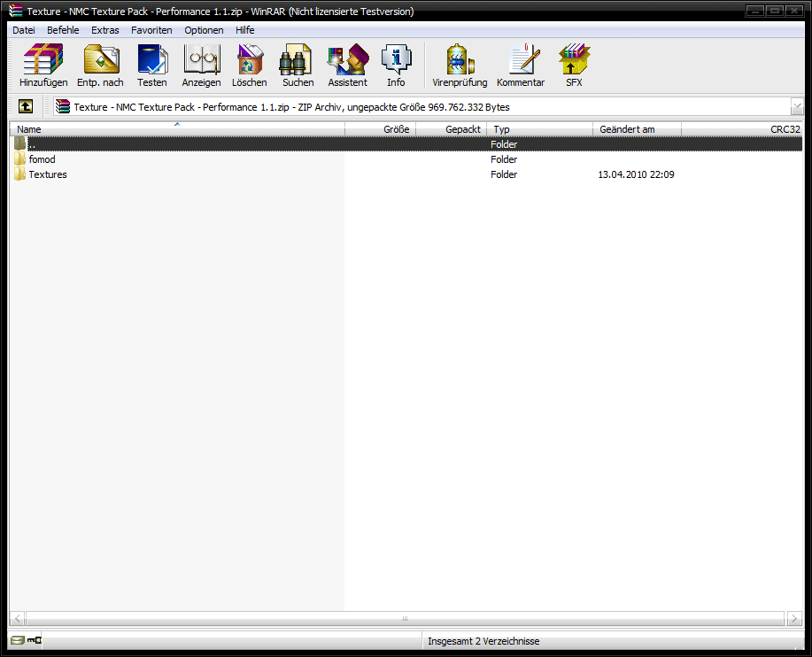This screenshot has height=657, width=812.
Task: Open the Datei menu
Action: (x=24, y=30)
